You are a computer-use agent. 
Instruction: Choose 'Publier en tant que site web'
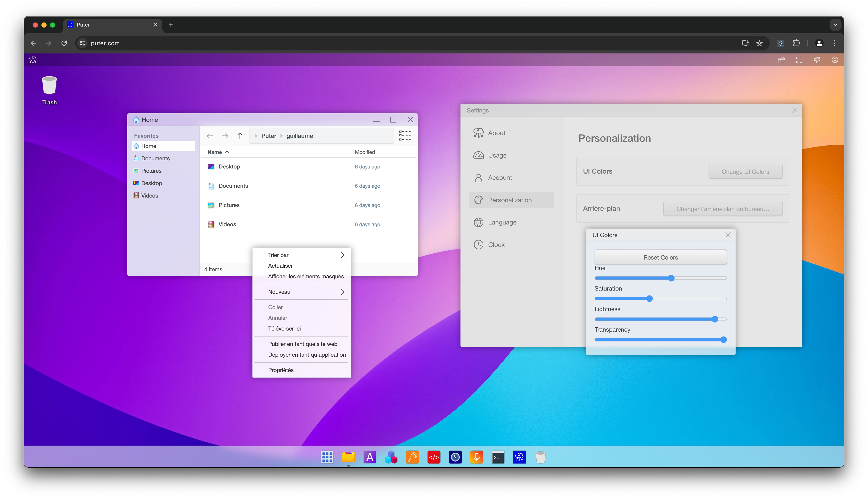point(302,344)
